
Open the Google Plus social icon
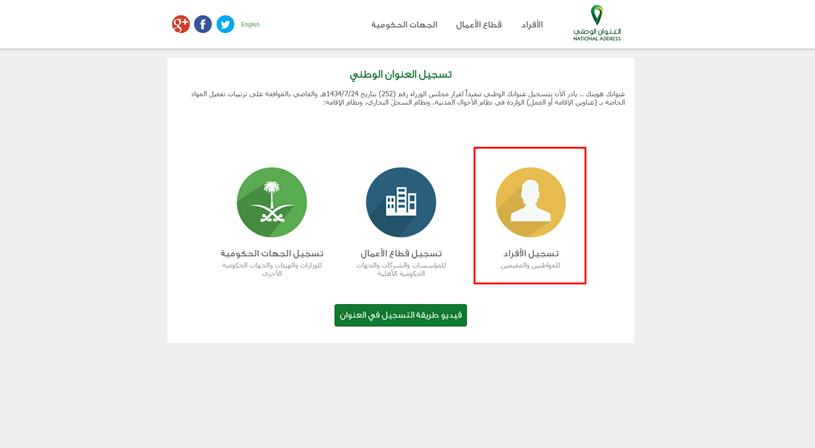(180, 24)
